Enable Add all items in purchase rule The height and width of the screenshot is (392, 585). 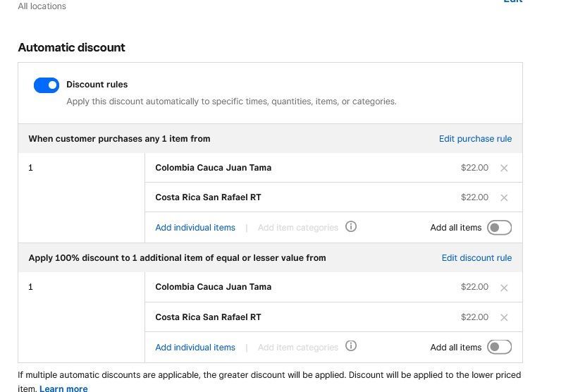tap(499, 228)
